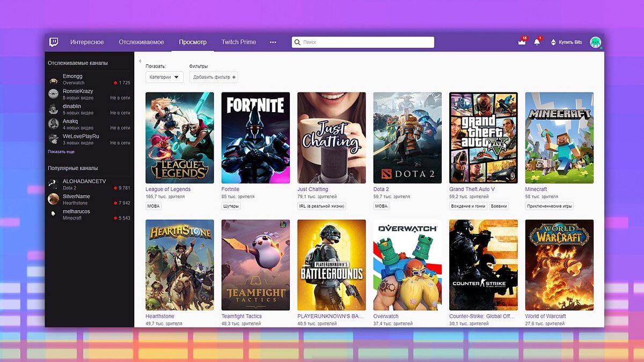Viewport: 644px width, 362px height.
Task: Open the Teamfight Tactics cover art
Action: coord(255,265)
